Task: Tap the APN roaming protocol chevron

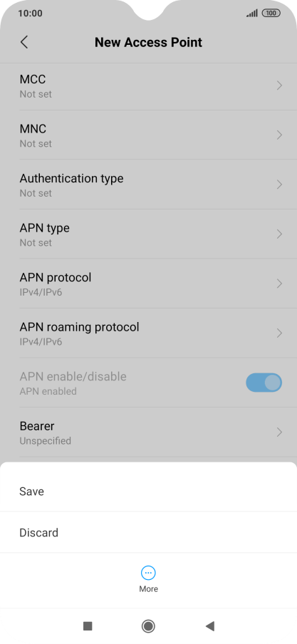Action: click(279, 333)
